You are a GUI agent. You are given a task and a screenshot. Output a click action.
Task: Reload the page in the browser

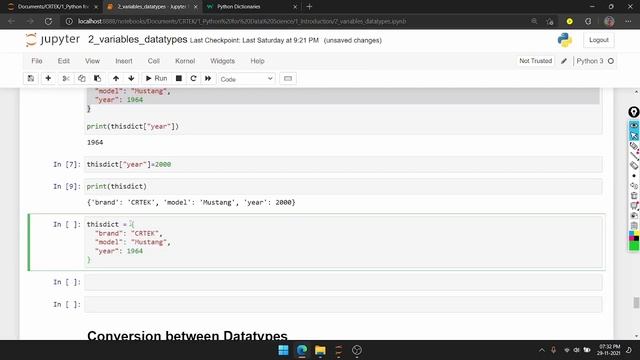48,21
